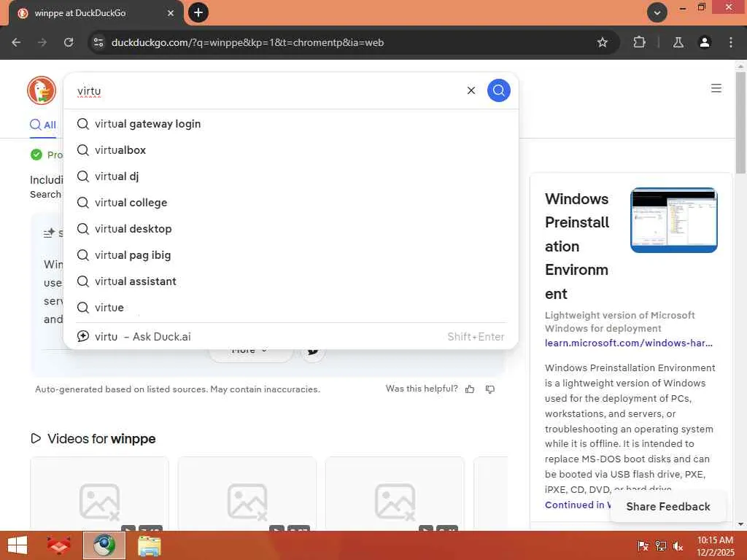Screen dimensions: 747x560
Task: Click the muted volume tray icon
Action: click(678, 545)
